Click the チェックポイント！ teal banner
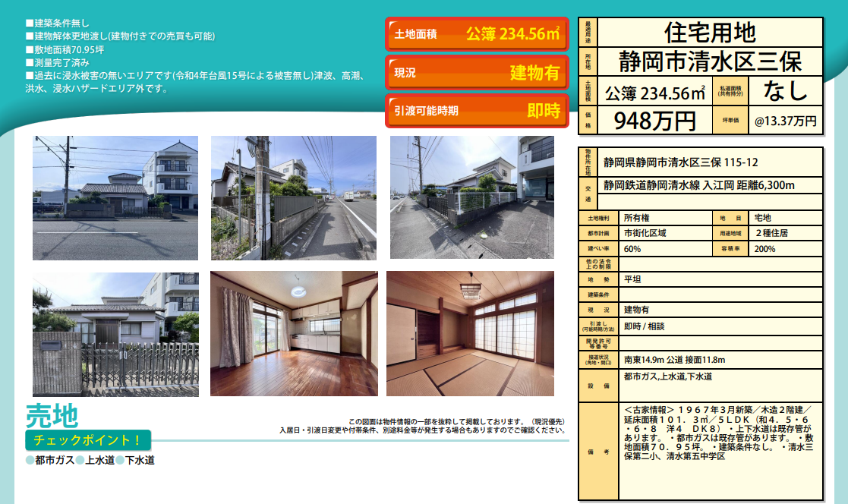This screenshot has height=504, width=848. coord(88,440)
